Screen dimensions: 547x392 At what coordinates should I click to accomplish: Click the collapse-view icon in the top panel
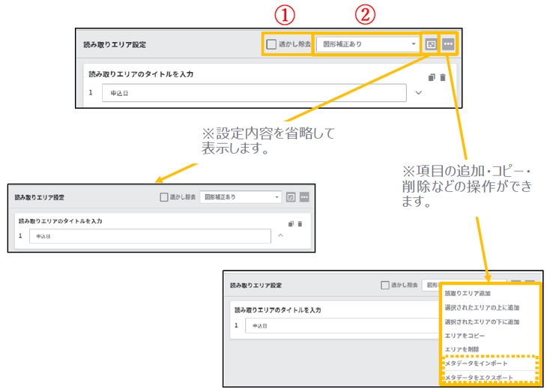[x=431, y=44]
